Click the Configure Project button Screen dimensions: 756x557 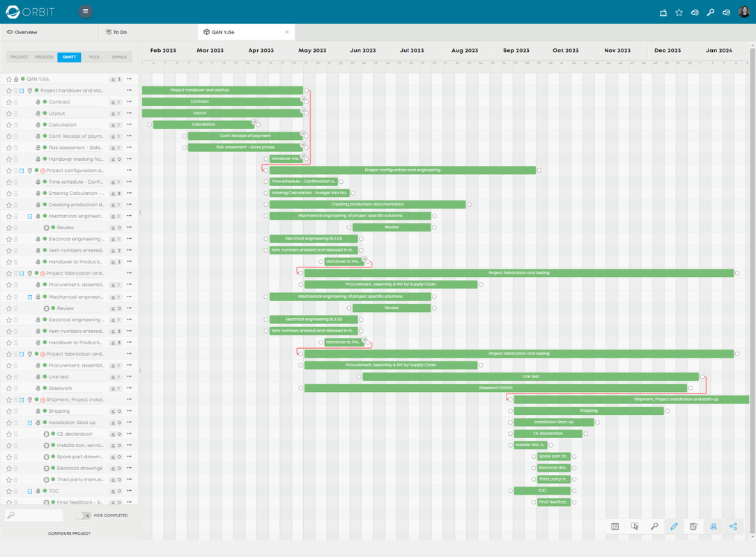click(69, 533)
